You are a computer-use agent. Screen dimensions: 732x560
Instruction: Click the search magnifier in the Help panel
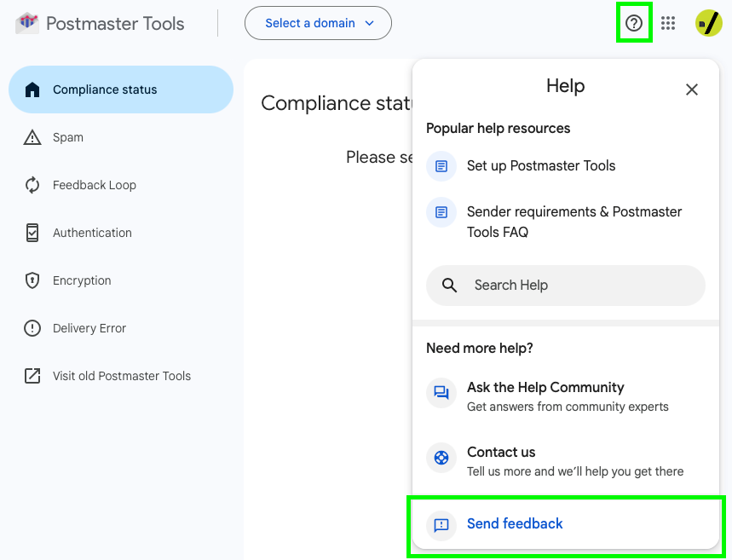coord(449,286)
